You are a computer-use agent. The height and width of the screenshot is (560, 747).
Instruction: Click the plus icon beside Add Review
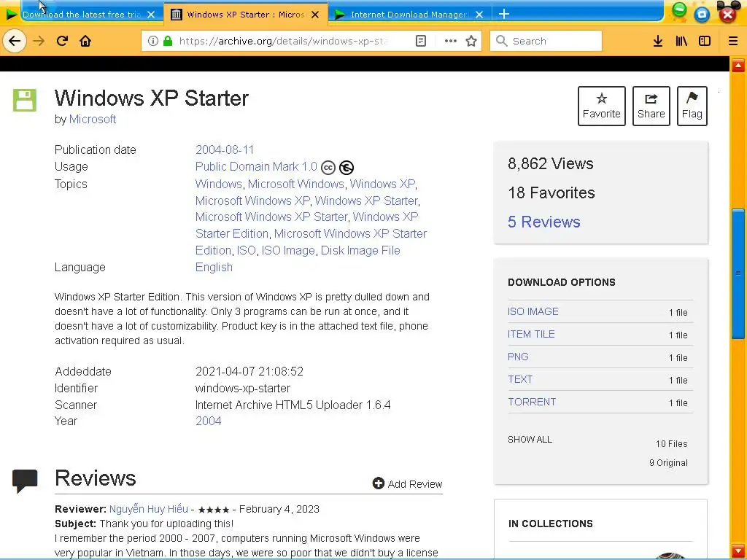[379, 483]
